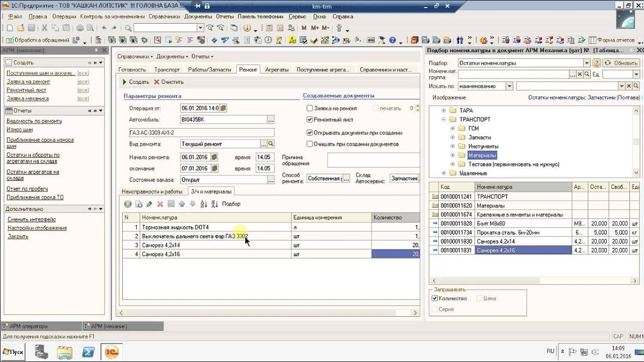The width and height of the screenshot is (644, 362).
Task: Click the Обновить button in selection panel
Action: point(621,63)
